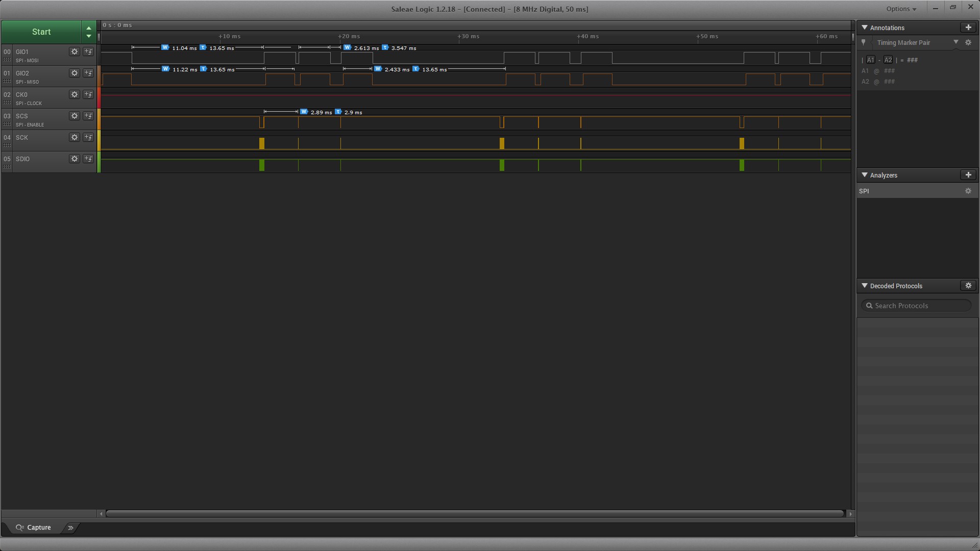Open Decoded Protocols gear settings
The image size is (980, 551).
coord(968,286)
